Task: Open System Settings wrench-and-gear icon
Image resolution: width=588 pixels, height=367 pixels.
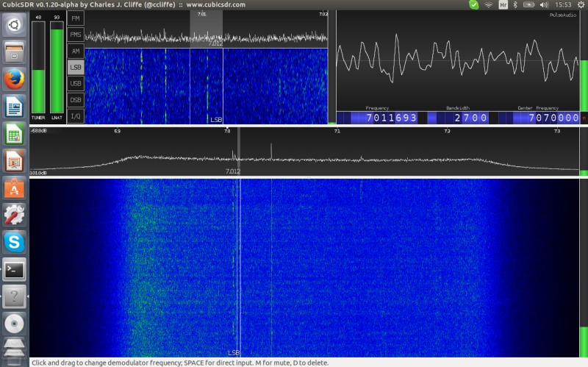Action: tap(14, 215)
